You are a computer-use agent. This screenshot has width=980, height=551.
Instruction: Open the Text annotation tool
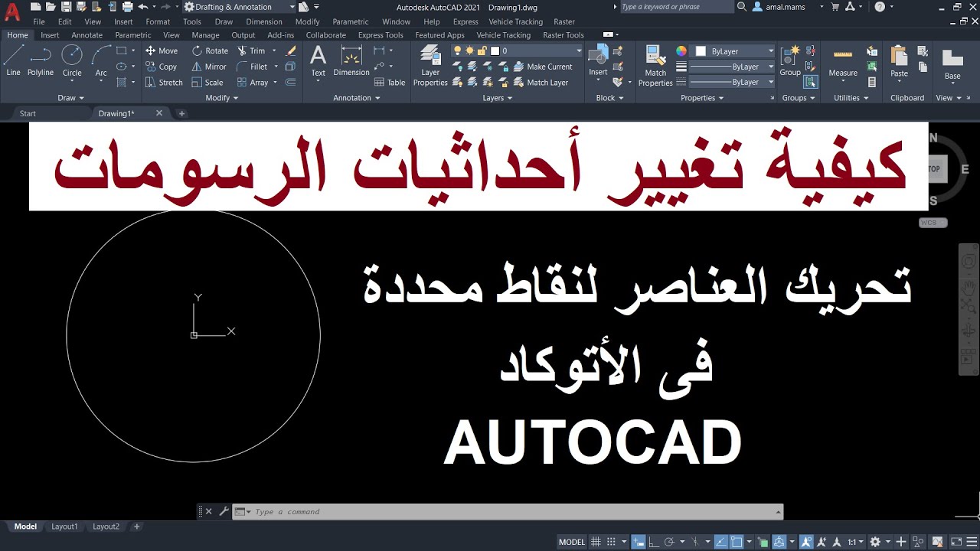318,60
